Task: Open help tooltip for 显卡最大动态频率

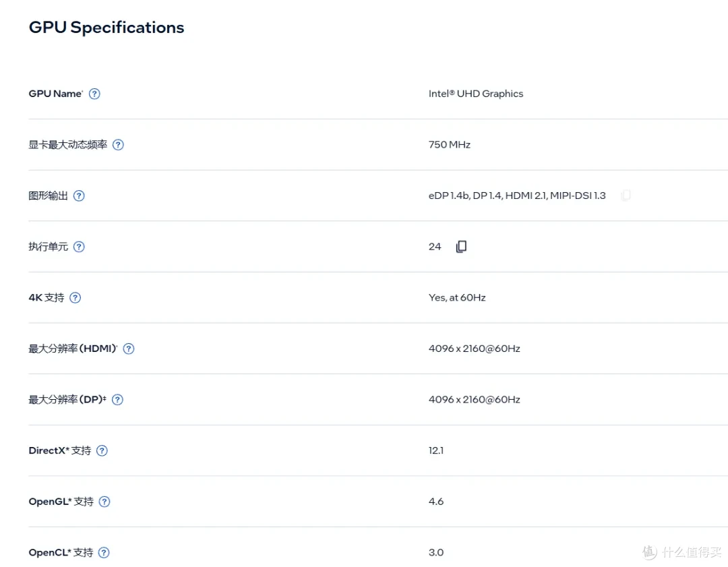Action: (119, 145)
